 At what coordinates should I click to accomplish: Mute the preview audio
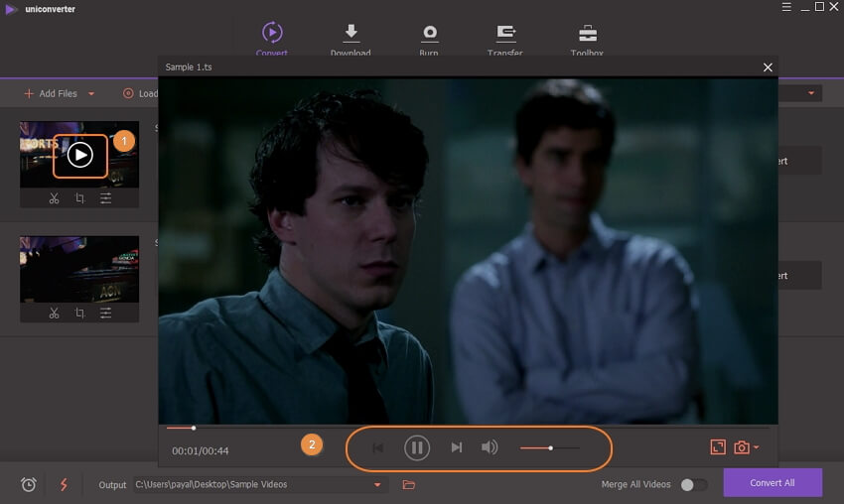click(490, 447)
